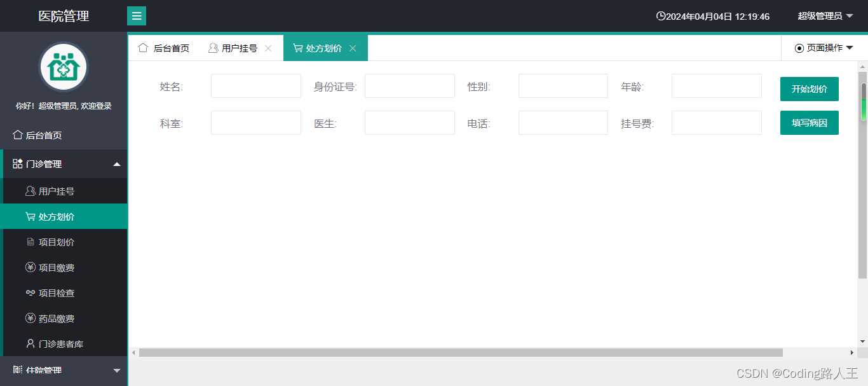
Task: Close the 用户挂号 tab
Action: (268, 48)
